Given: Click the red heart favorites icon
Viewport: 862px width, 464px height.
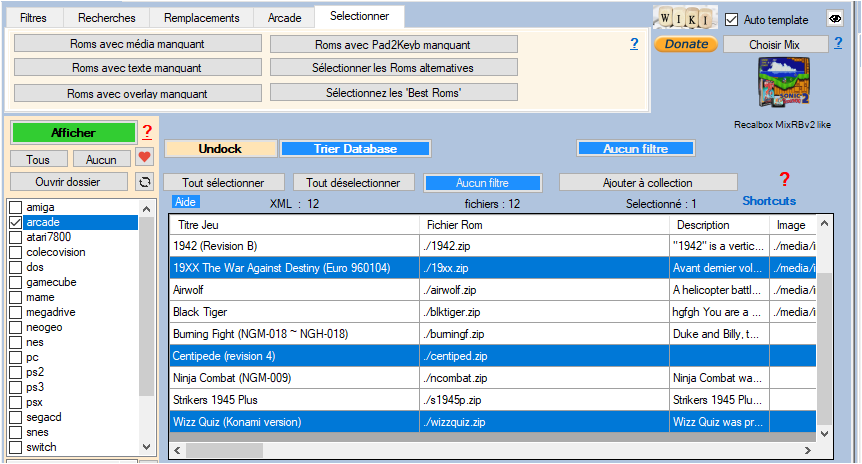Looking at the screenshot, I should click(x=145, y=158).
